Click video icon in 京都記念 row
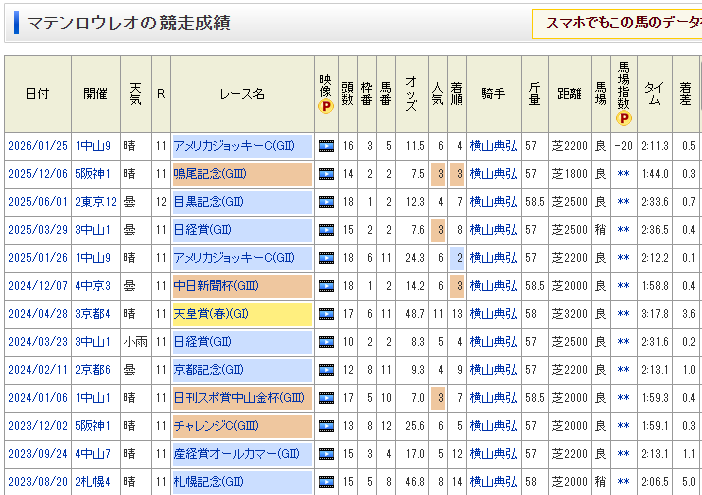Screen dimensions: 702x495 coord(326,370)
